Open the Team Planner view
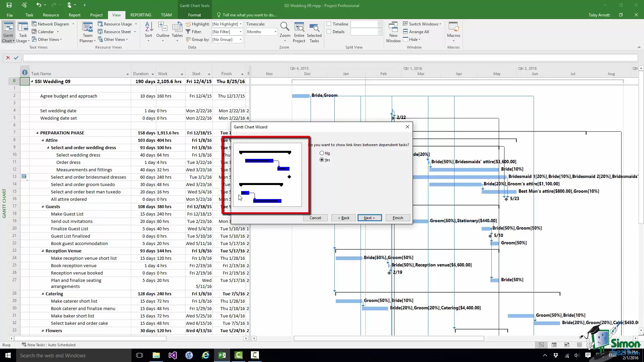 (x=88, y=29)
